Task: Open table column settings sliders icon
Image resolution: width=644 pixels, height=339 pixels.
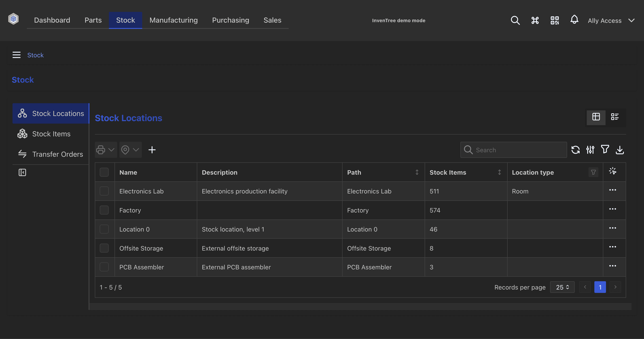Action: [590, 150]
